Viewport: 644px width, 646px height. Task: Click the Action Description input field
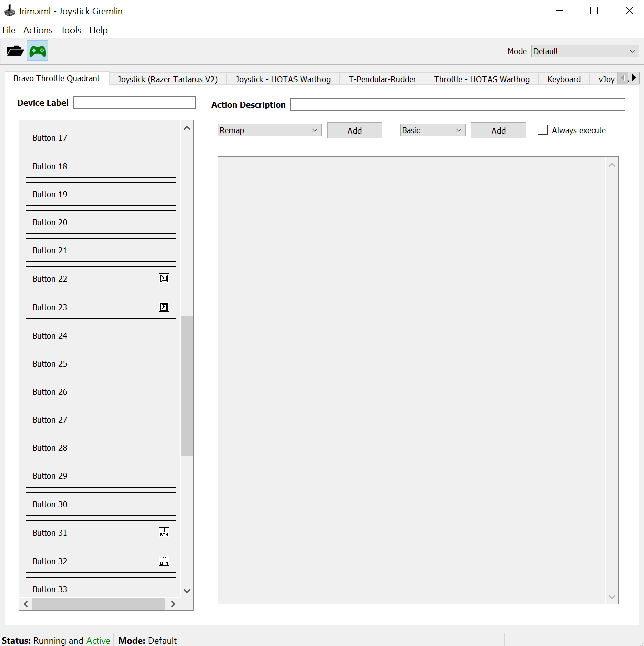point(458,104)
